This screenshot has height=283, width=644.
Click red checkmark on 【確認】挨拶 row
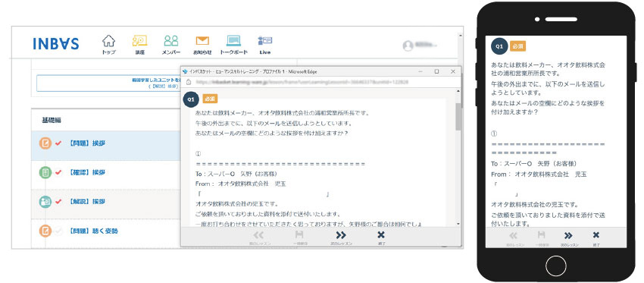[x=58, y=172]
